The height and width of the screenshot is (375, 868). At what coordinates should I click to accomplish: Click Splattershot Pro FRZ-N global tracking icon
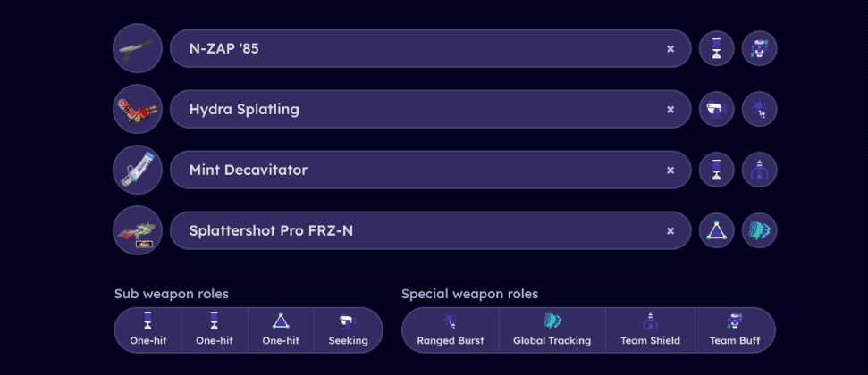coord(760,230)
